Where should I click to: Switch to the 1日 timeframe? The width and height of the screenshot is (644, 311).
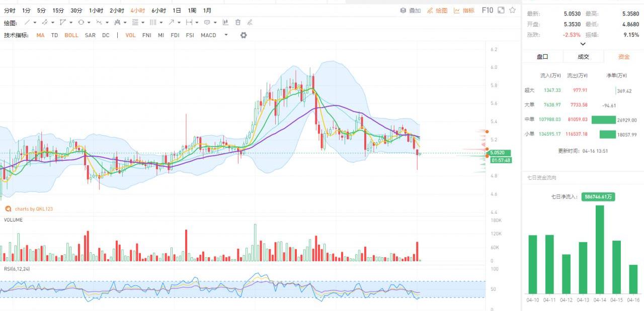pyautogui.click(x=177, y=11)
